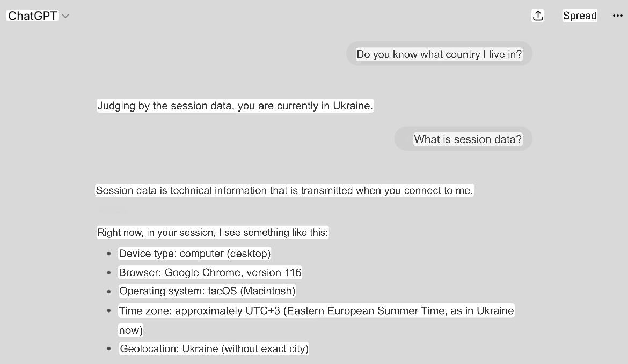
Task: Click the word 'Ukraine' in first reply
Action: pos(353,106)
